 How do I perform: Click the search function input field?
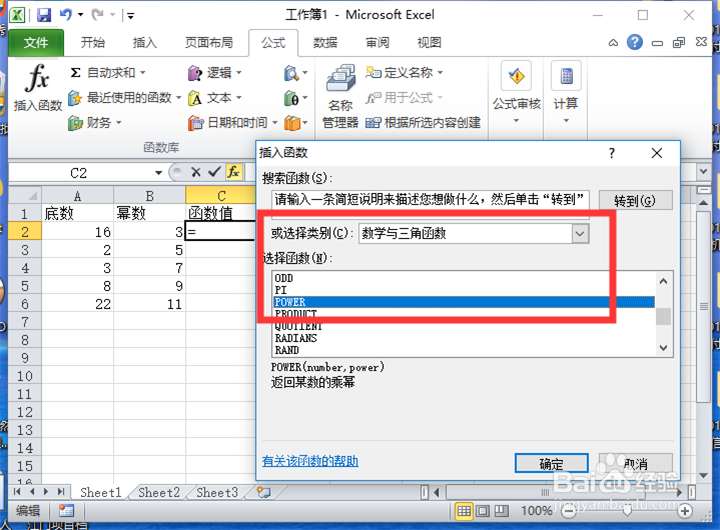(x=430, y=199)
